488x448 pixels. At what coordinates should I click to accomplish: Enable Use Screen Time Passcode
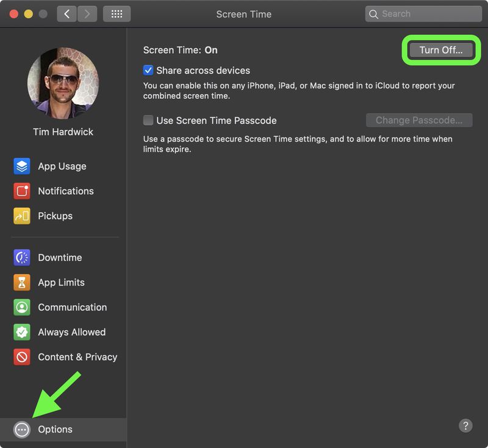(x=148, y=120)
